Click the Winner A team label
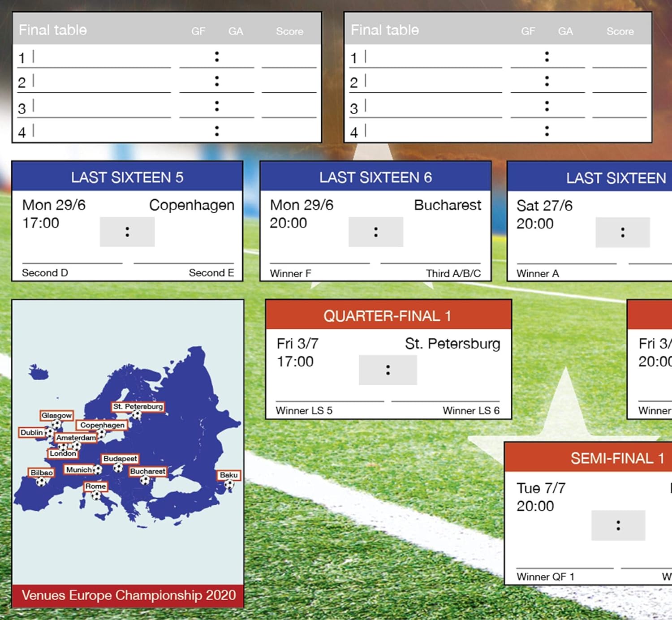This screenshot has height=620, width=672. pyautogui.click(x=538, y=273)
